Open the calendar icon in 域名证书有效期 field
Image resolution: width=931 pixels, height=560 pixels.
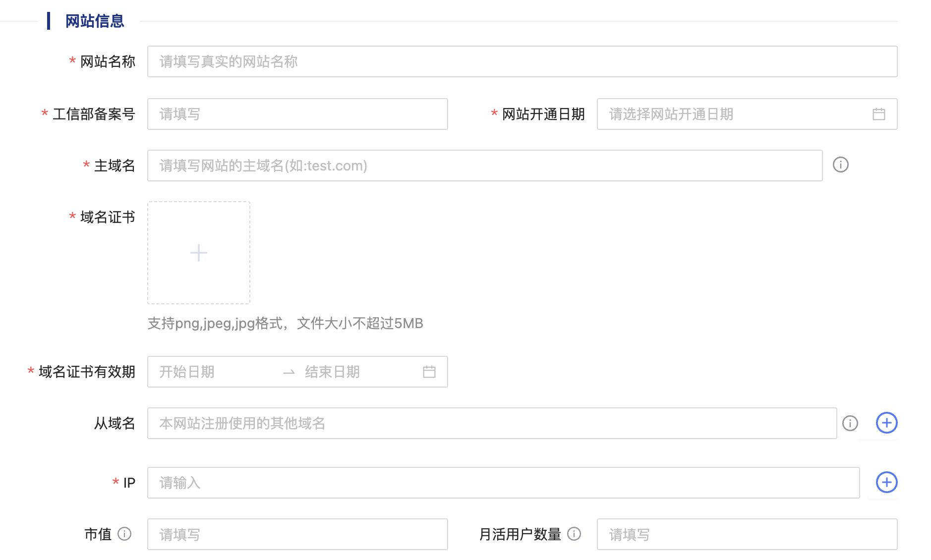click(x=429, y=372)
